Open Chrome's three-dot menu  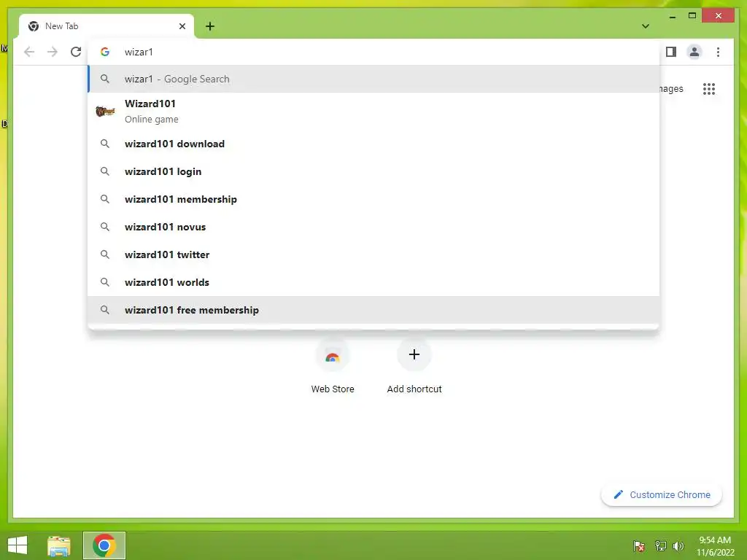718,52
